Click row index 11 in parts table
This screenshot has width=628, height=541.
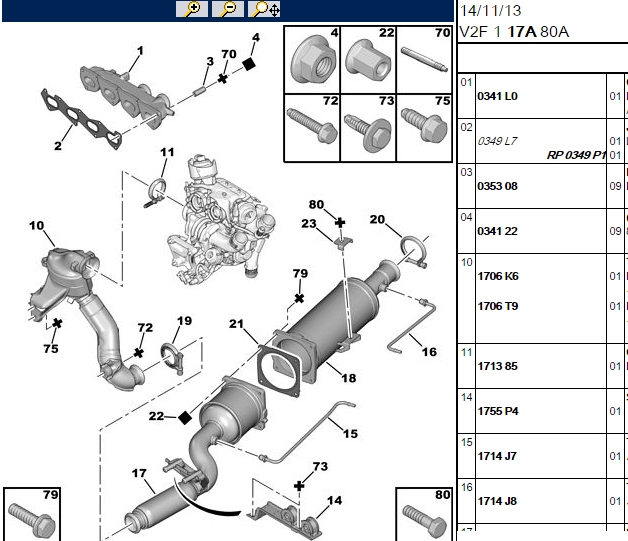466,352
